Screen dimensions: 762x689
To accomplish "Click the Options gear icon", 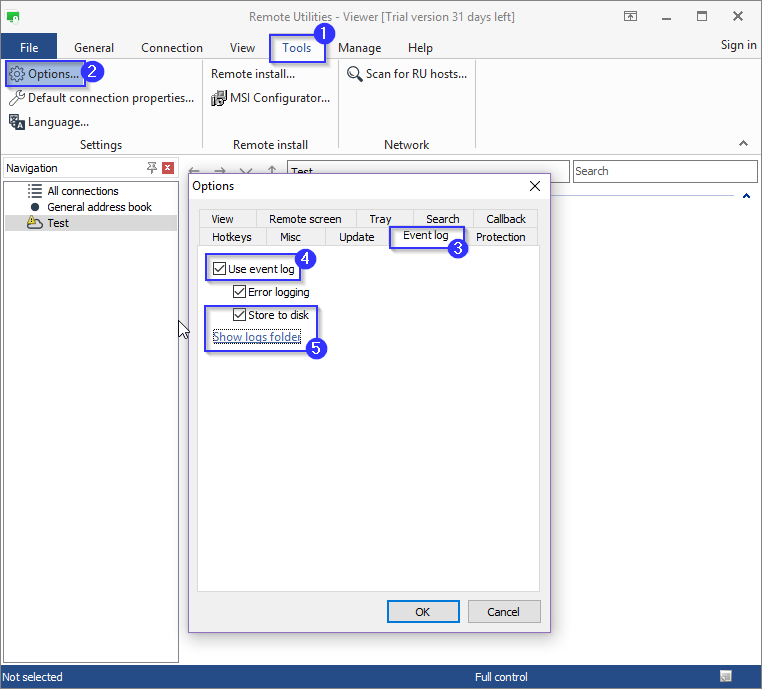I will click(16, 74).
